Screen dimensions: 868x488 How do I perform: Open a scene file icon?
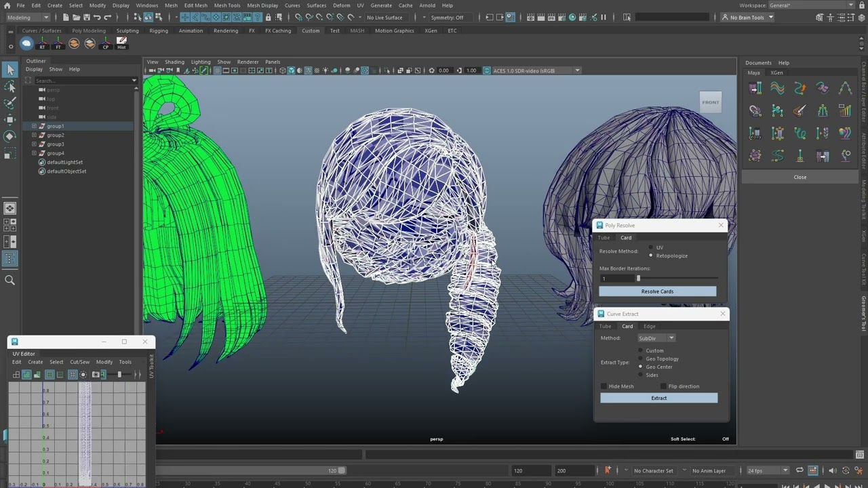click(75, 17)
